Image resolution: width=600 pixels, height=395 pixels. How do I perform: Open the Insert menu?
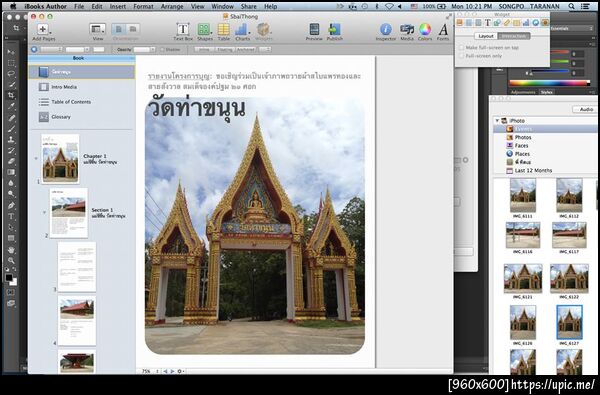118,6
